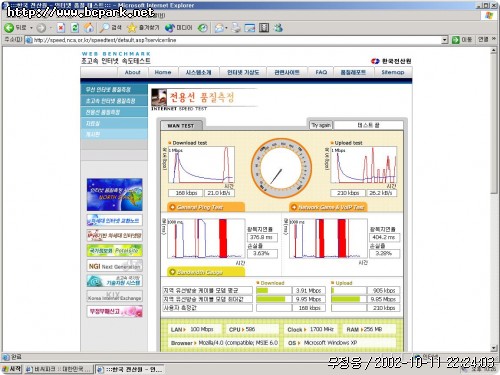Click the Upload test graph
The image size is (500, 375).
pyautogui.click(x=363, y=165)
